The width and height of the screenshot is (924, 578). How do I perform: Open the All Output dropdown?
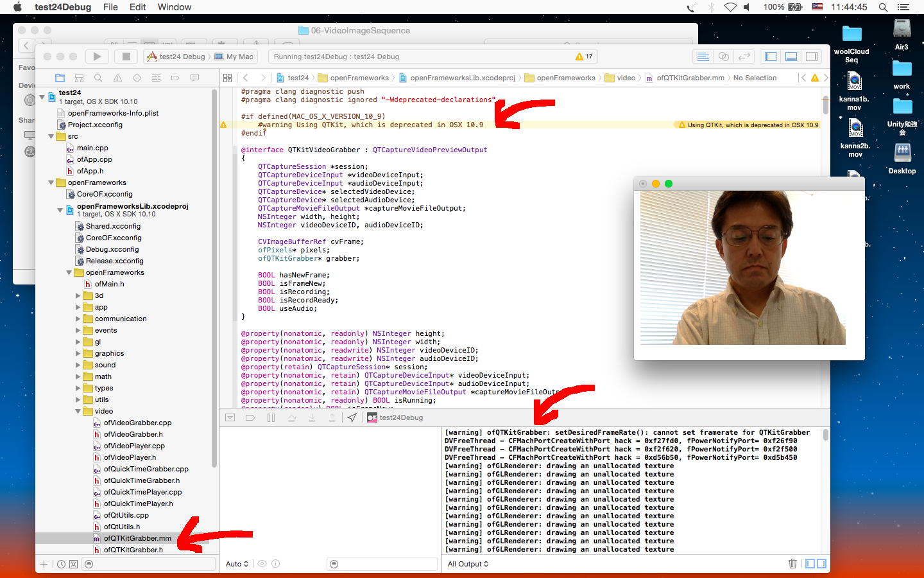point(468,564)
